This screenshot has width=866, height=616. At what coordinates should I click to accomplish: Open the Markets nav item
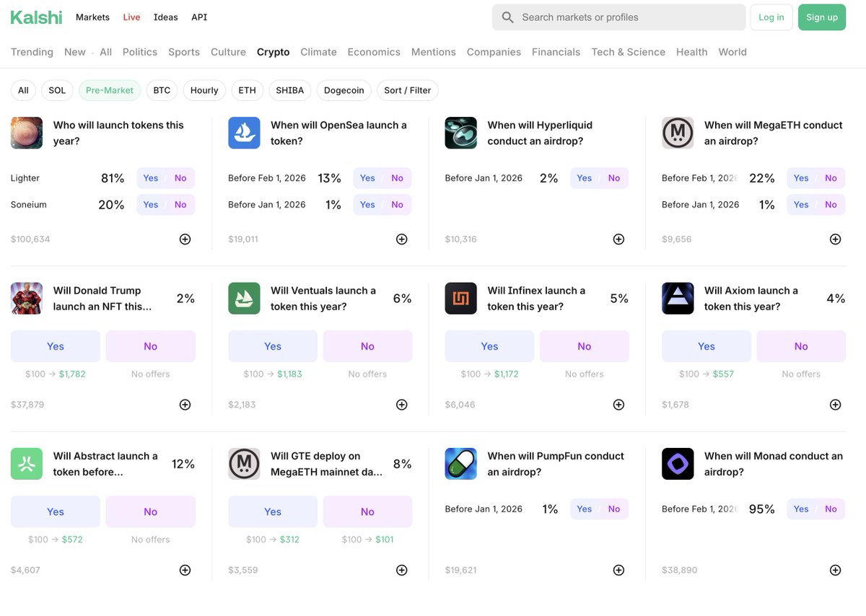click(92, 17)
